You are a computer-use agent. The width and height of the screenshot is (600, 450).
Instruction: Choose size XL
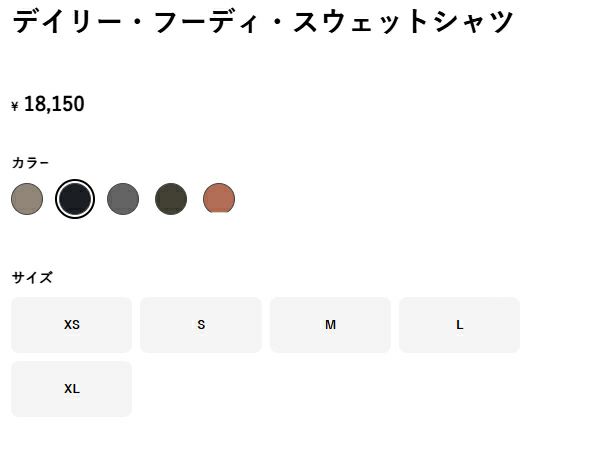pyautogui.click(x=71, y=389)
